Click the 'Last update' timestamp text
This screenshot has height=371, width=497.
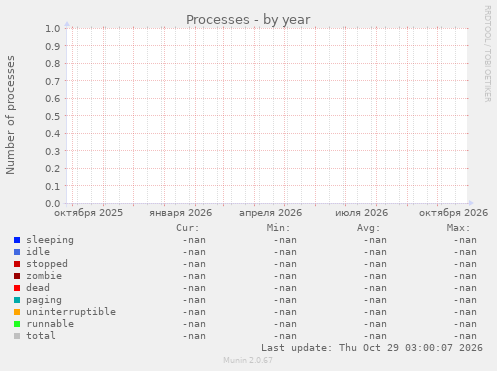click(372, 348)
